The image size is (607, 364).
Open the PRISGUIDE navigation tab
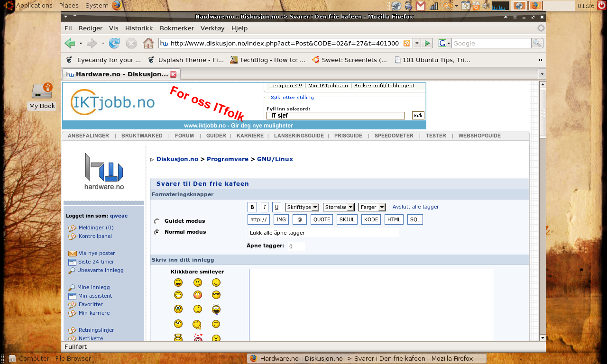(x=348, y=136)
